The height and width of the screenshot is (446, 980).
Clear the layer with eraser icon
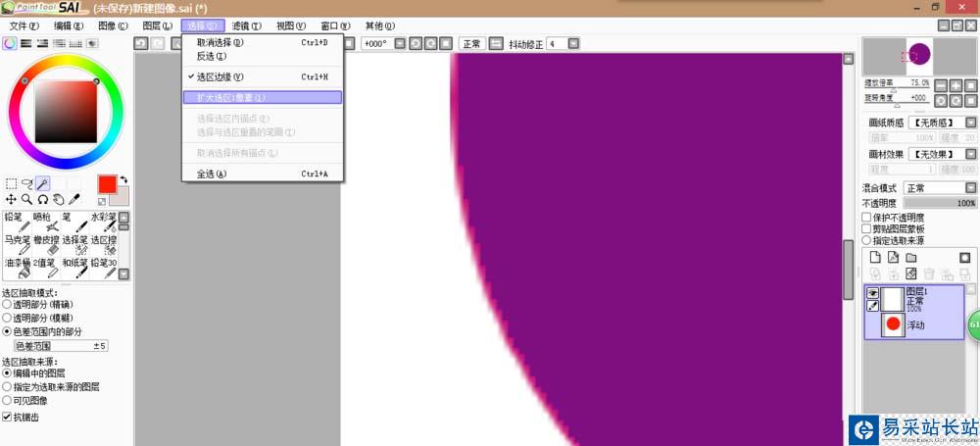click(911, 273)
